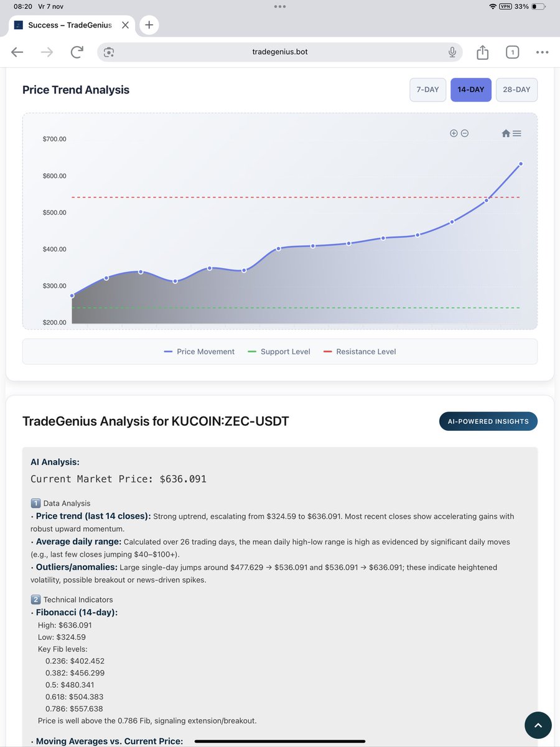Tap Current Market Price: $636.091
Image resolution: width=560 pixels, height=747 pixels.
point(118,479)
